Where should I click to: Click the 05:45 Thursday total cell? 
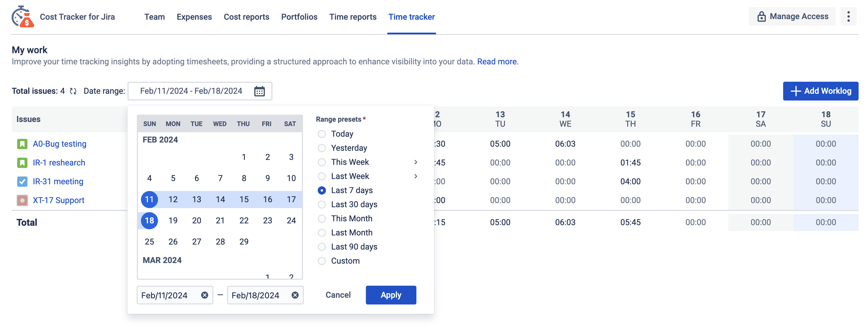(630, 222)
